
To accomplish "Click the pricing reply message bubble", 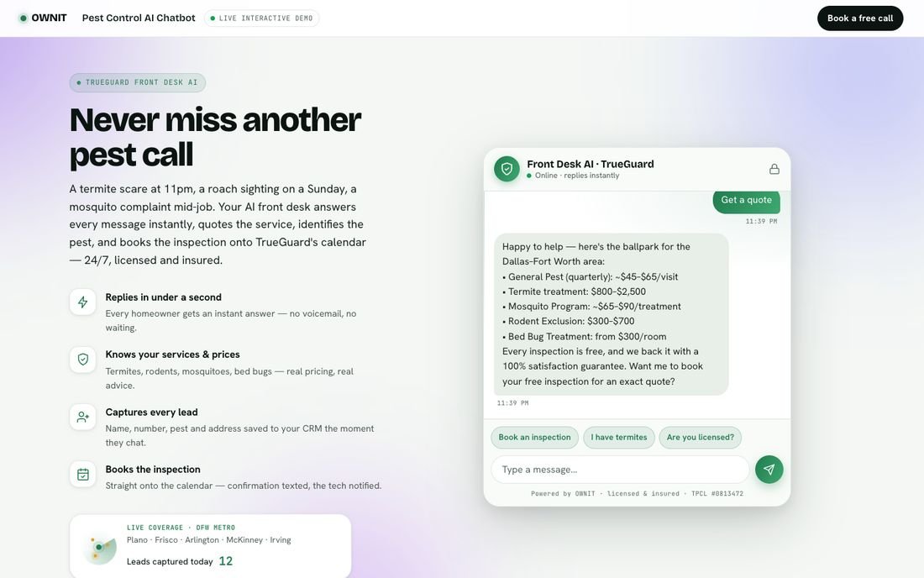I will click(611, 314).
